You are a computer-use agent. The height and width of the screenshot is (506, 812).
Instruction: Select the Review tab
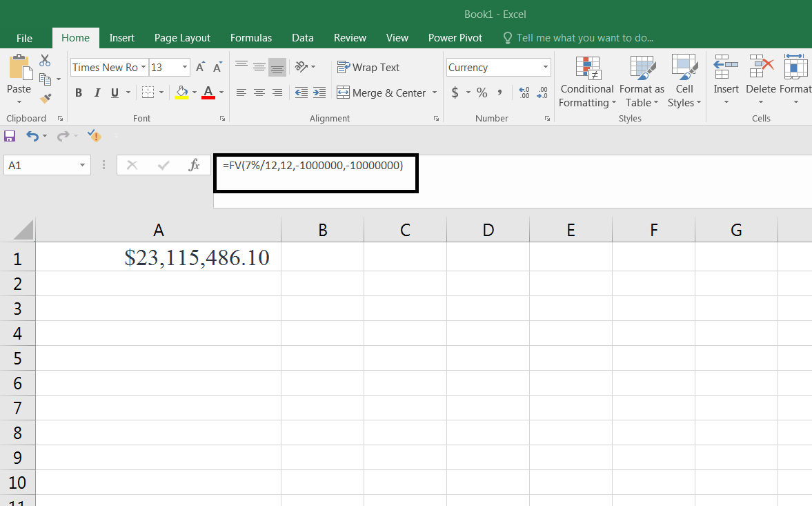[350, 38]
